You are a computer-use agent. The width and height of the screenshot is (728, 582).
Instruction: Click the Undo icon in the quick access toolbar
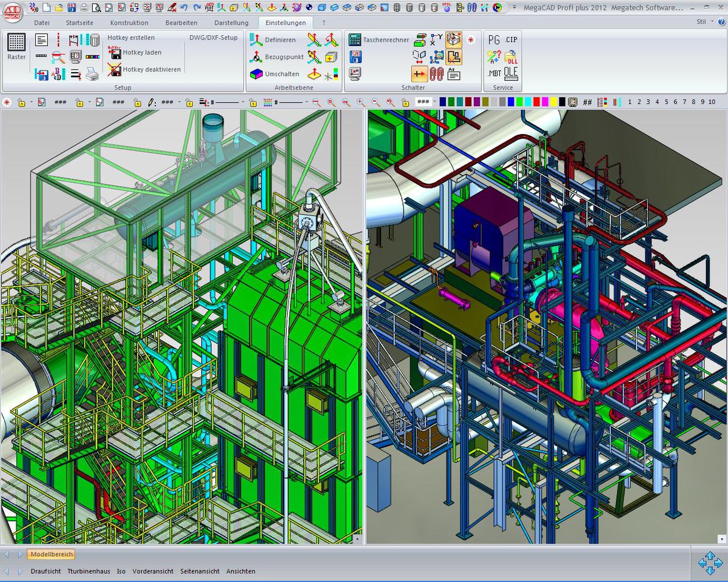click(183, 8)
